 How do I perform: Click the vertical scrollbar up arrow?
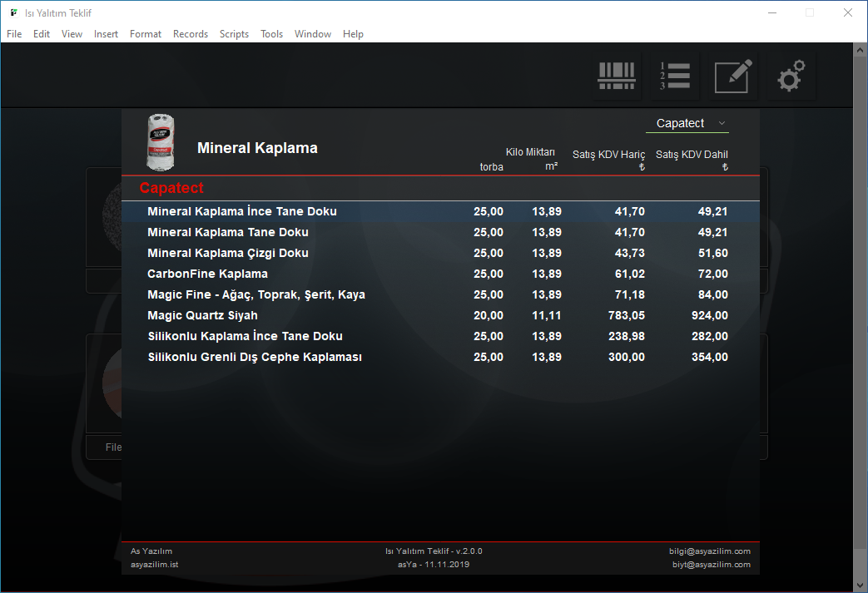860,50
